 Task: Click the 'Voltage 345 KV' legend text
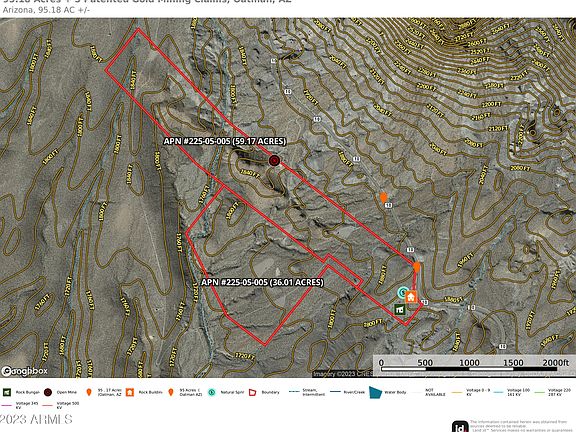pyautogui.click(x=28, y=405)
